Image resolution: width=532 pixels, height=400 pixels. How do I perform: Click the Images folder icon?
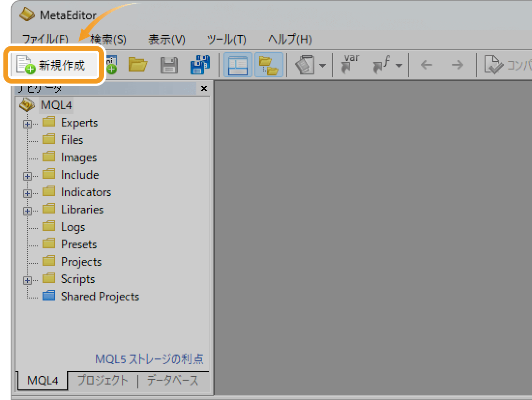pos(49,156)
